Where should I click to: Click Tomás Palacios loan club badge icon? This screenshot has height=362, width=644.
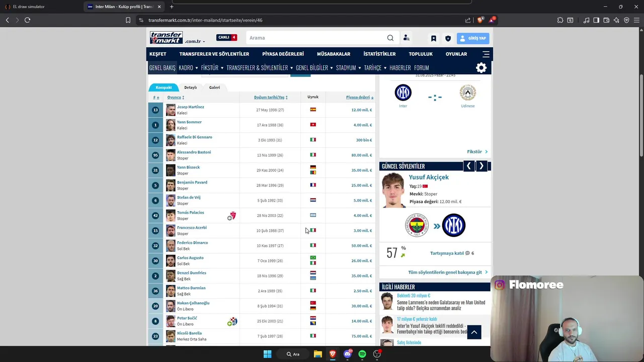(231, 216)
